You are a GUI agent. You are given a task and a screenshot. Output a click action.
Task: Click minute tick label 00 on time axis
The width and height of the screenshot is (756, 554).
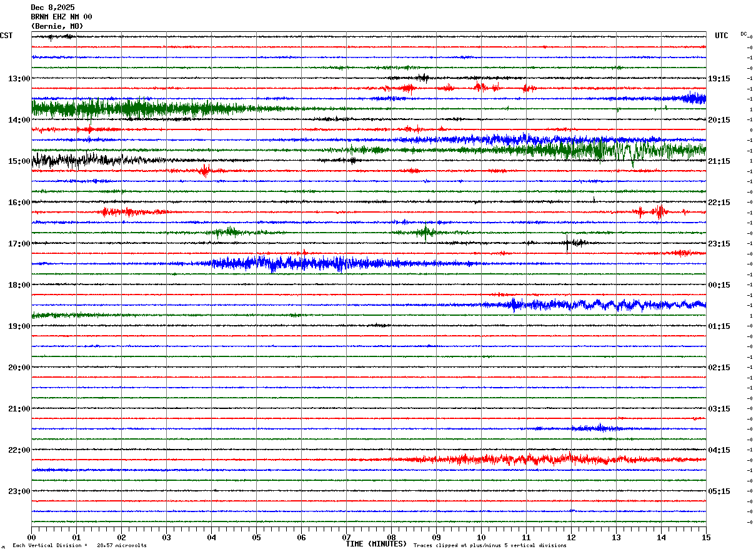click(31, 538)
